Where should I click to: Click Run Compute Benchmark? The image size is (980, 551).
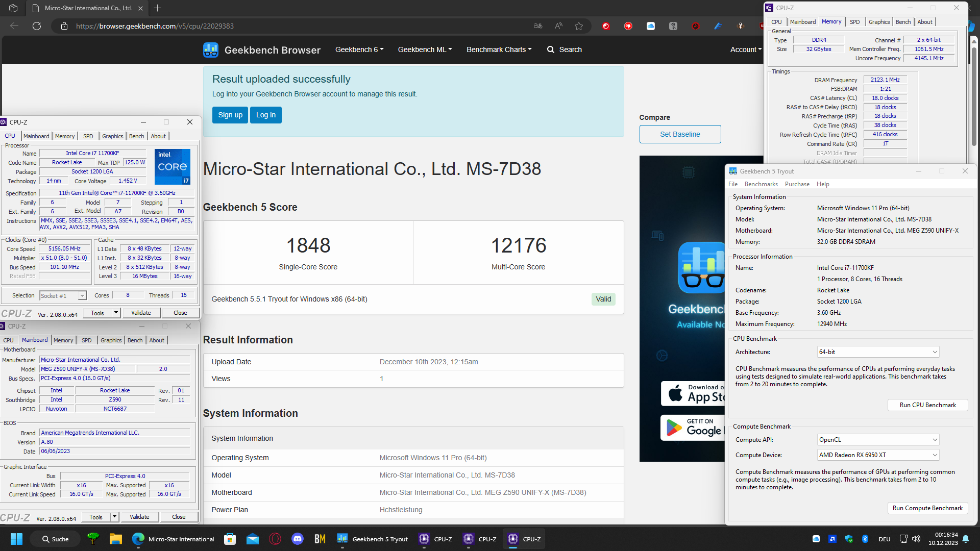(x=927, y=508)
